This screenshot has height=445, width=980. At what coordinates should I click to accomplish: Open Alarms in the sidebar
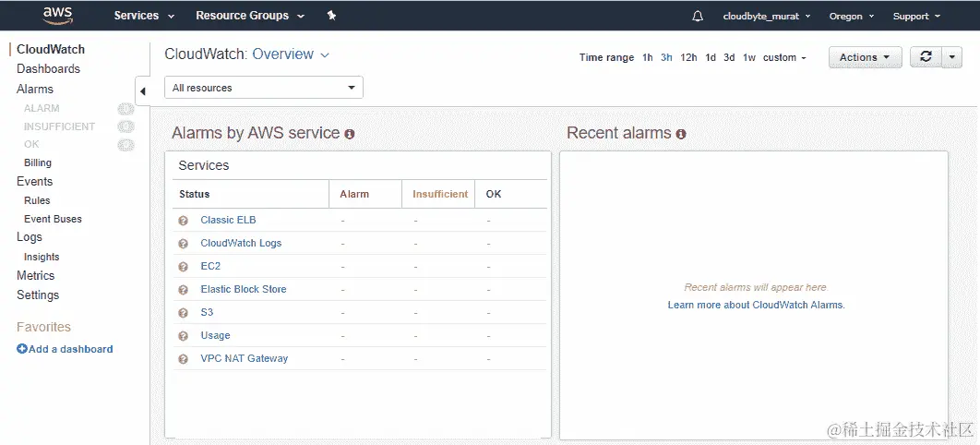coord(35,89)
